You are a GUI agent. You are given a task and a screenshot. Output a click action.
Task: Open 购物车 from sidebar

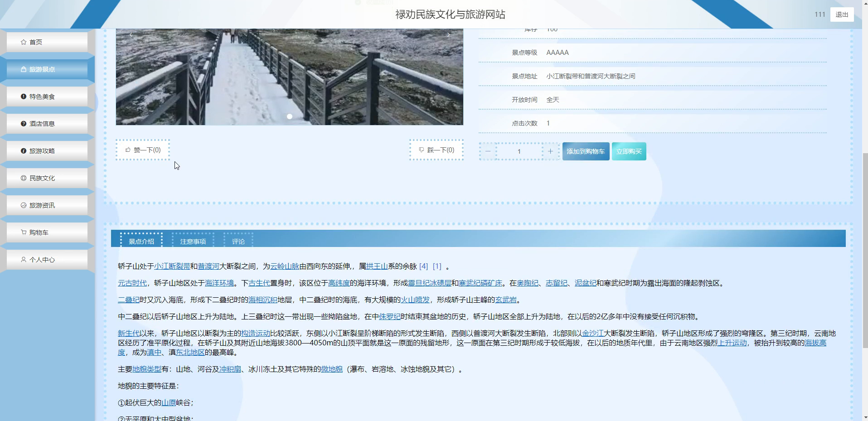coord(47,232)
